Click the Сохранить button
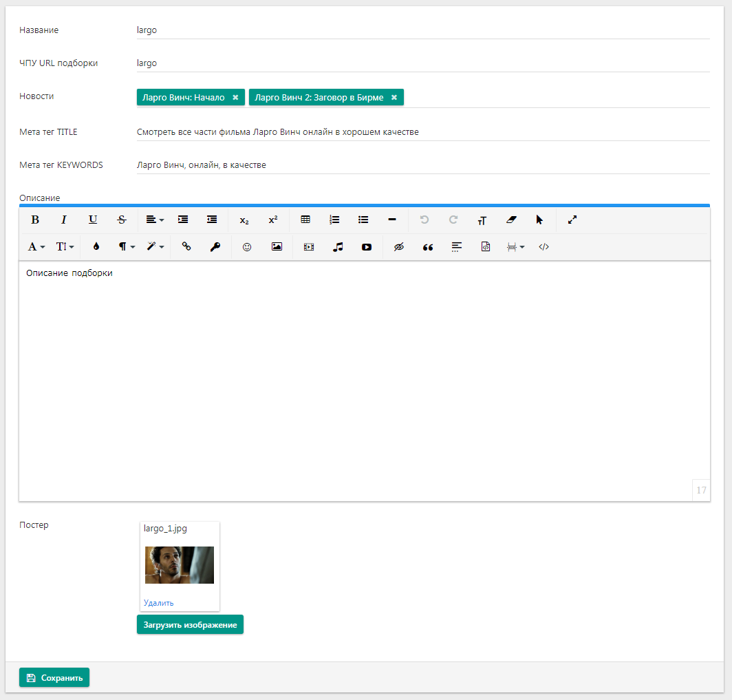 click(x=54, y=677)
